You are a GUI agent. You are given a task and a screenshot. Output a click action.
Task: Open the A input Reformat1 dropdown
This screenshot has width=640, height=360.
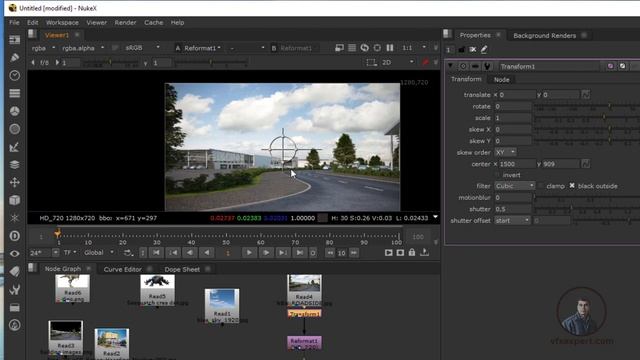tap(202, 48)
